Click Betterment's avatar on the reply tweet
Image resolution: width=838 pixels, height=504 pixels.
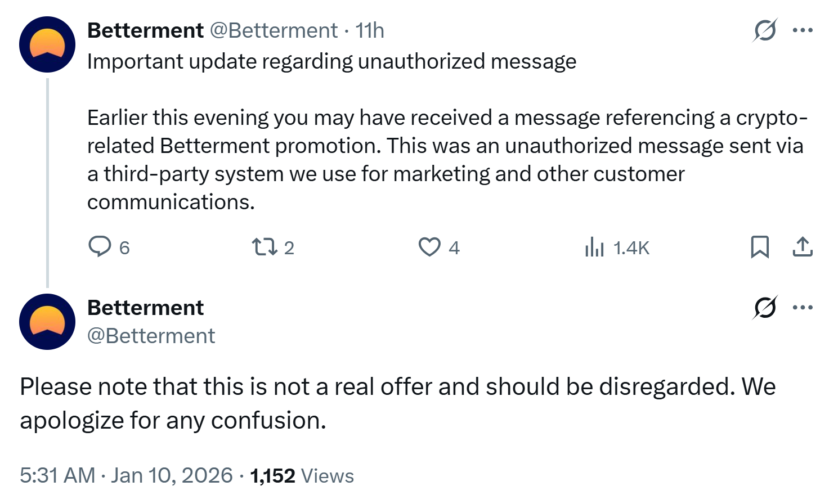point(47,322)
